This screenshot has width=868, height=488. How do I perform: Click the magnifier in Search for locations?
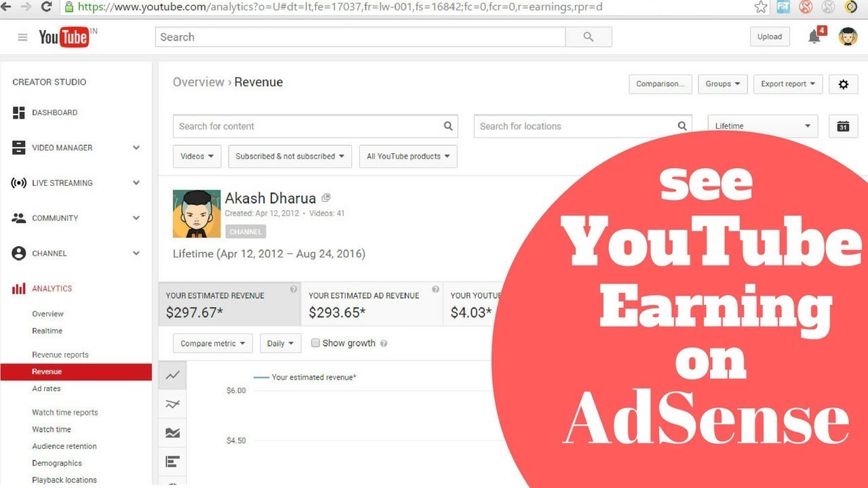click(682, 126)
